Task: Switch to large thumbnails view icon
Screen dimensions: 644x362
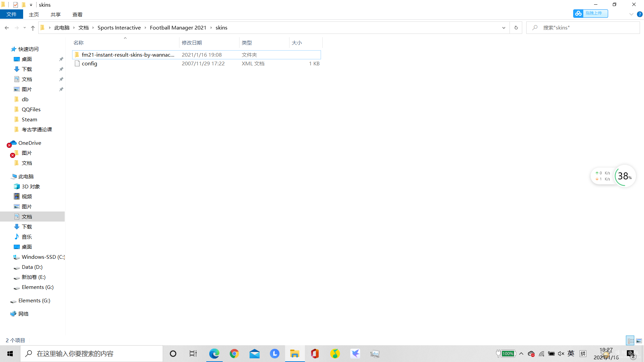Action: pos(639,341)
